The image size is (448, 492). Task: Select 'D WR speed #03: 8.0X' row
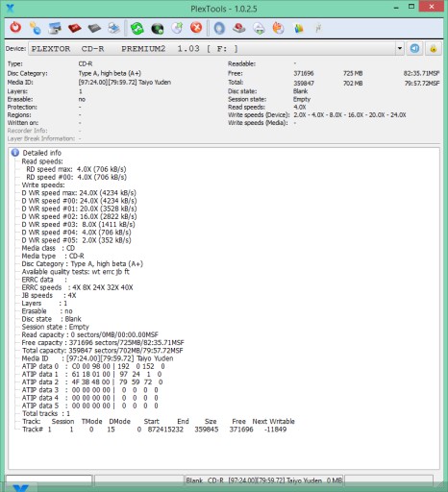(78, 224)
